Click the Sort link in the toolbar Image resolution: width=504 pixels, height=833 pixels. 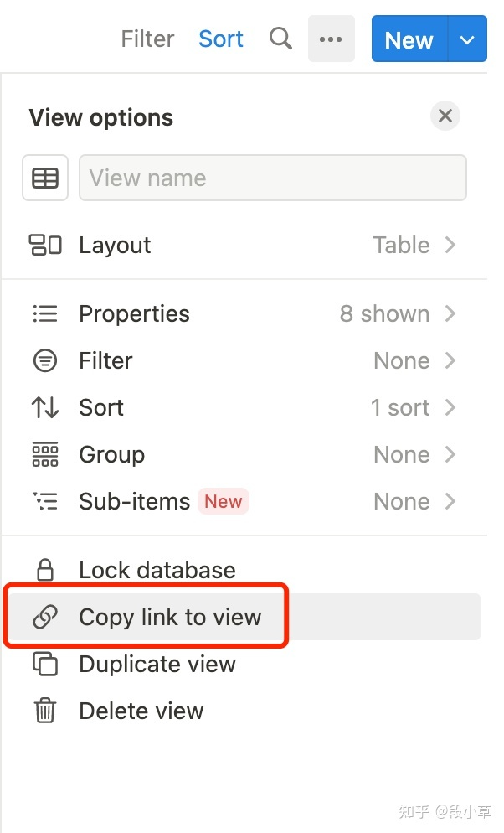tap(221, 39)
